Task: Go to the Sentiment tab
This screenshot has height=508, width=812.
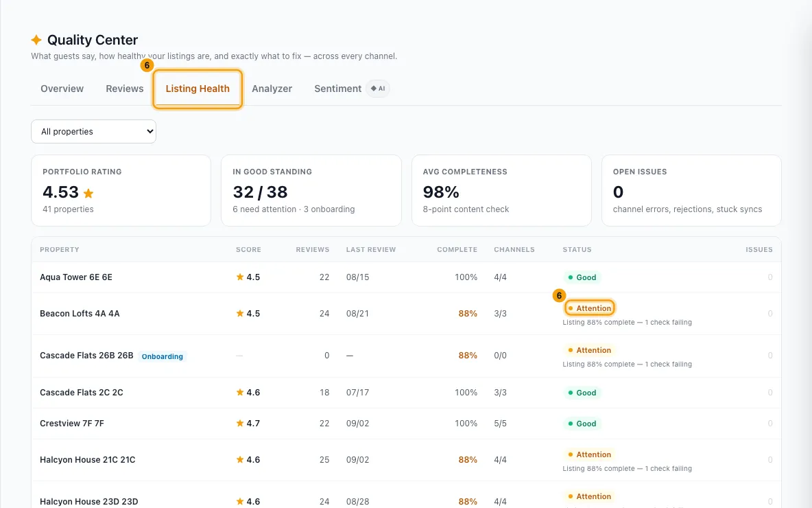Action: 337,89
